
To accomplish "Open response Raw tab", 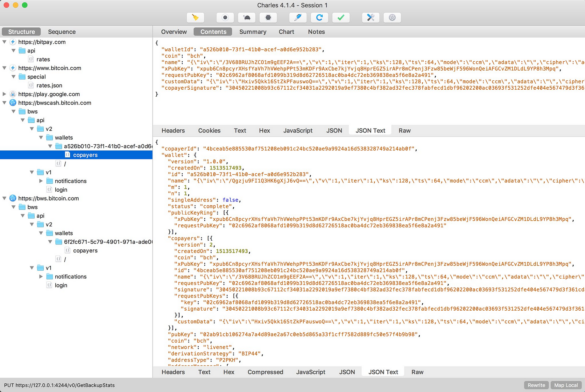I will [x=417, y=372].
